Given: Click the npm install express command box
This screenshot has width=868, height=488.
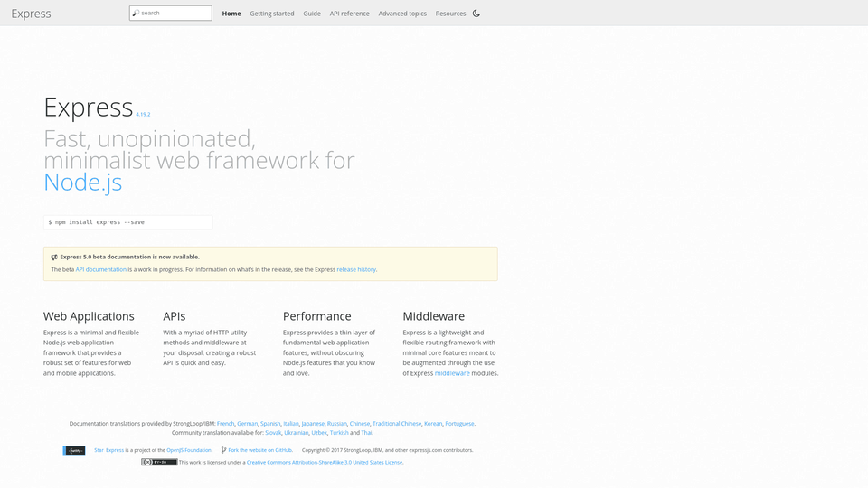Looking at the screenshot, I should [x=127, y=222].
